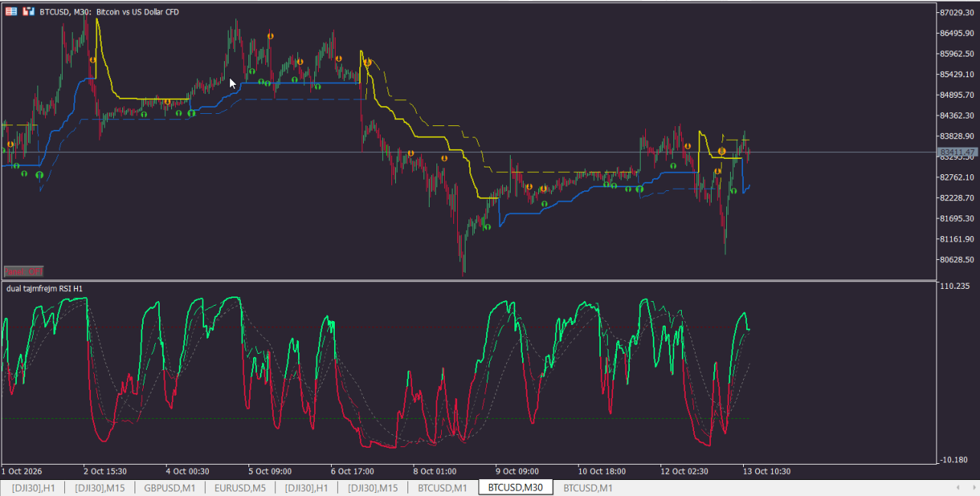Click the 85962.50 price scale label
Screen dimensions: 980x496
tap(958, 54)
